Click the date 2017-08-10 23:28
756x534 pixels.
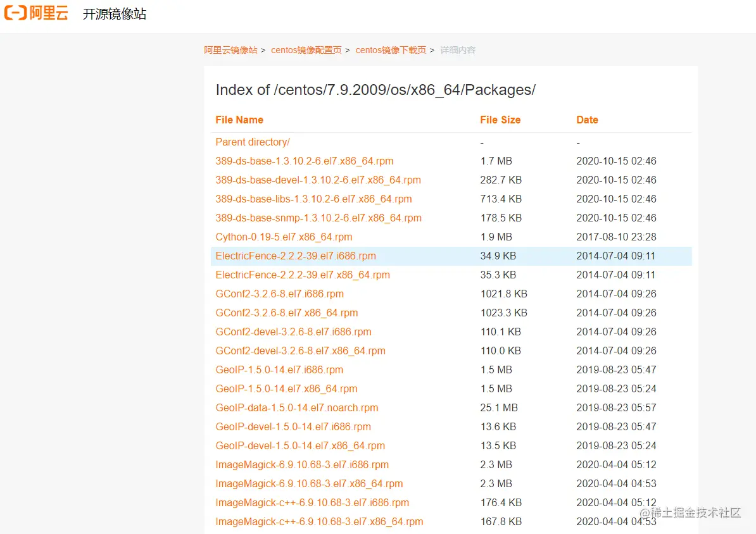616,237
